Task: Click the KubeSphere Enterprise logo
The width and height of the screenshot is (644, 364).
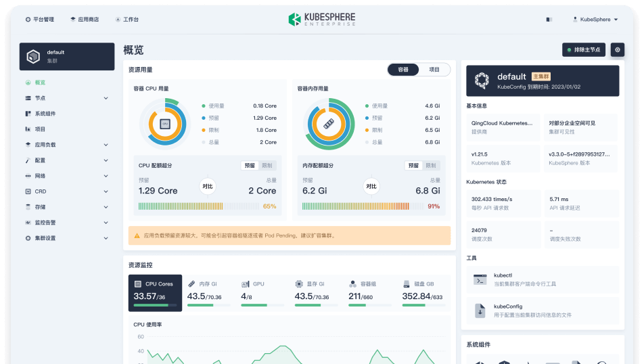Action: tap(321, 20)
